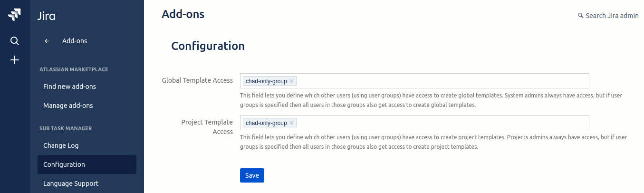Select the chad-only-group tag in Project field
The image size is (644, 193).
pos(266,123)
